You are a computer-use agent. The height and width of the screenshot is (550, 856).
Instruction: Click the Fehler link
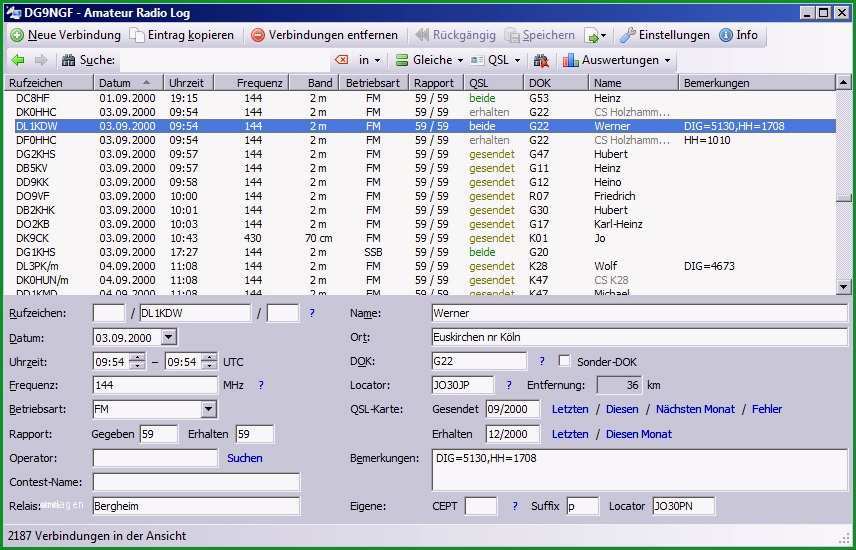click(766, 409)
